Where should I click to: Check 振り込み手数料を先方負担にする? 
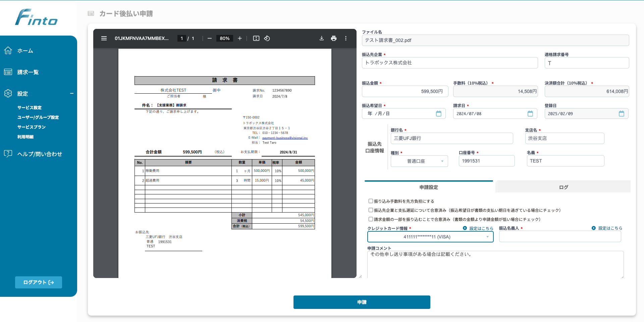click(x=371, y=201)
